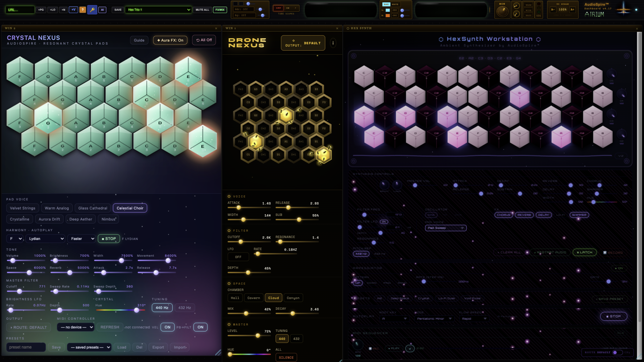Open the Hex Trio 1 preset dropdown
The width and height of the screenshot is (644, 362).
pyautogui.click(x=158, y=10)
